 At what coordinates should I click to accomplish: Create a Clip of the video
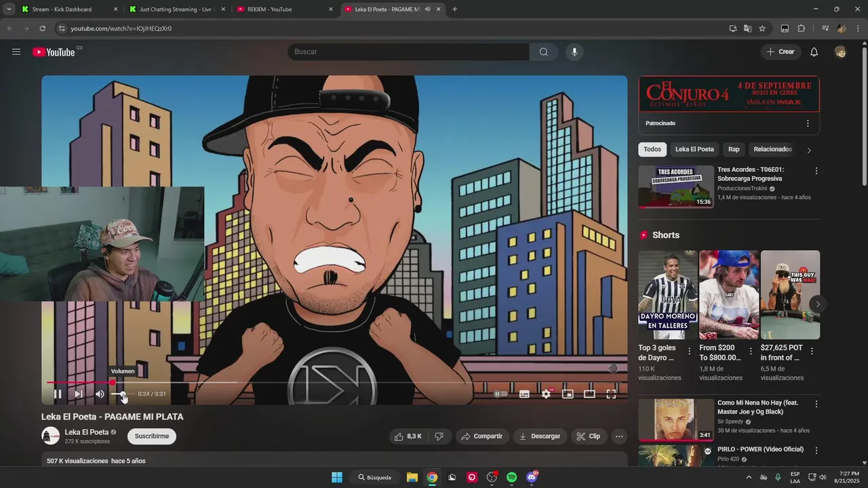(x=589, y=436)
